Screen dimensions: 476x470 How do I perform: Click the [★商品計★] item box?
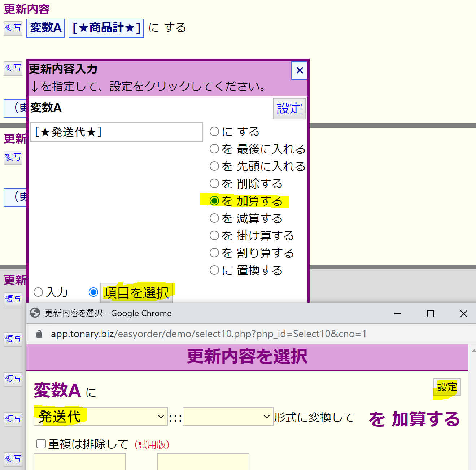106,28
